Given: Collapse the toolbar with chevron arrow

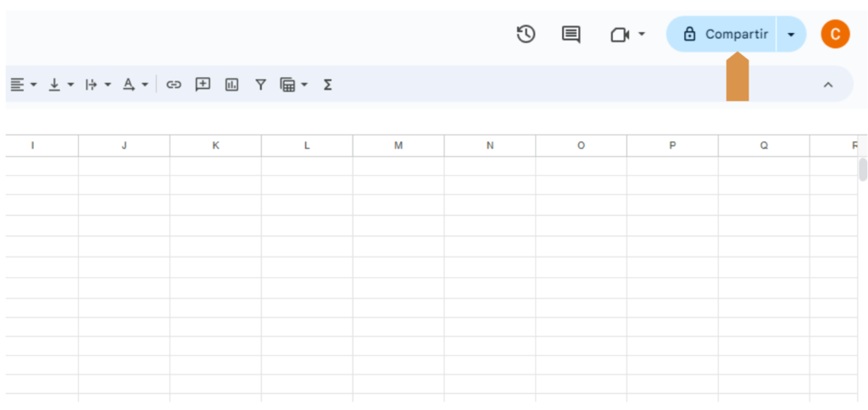Looking at the screenshot, I should click(828, 85).
